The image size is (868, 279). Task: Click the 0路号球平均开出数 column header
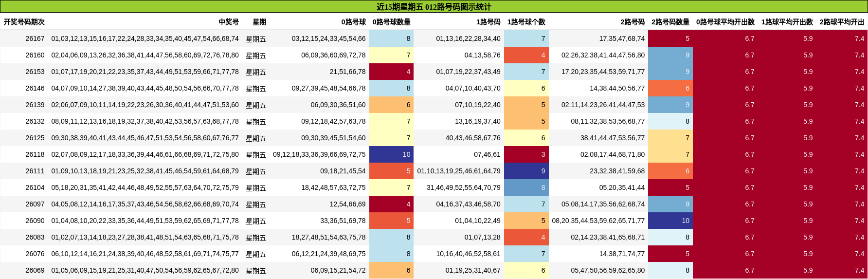(725, 22)
